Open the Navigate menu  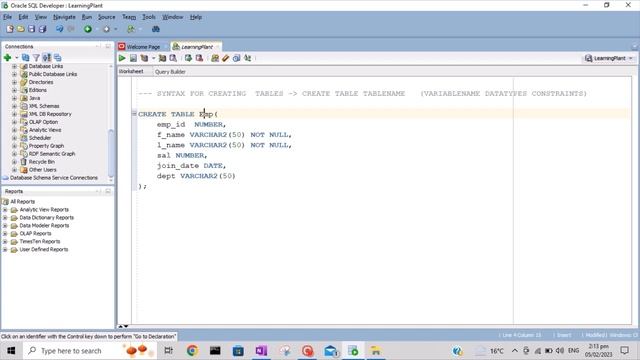pyautogui.click(x=64, y=17)
